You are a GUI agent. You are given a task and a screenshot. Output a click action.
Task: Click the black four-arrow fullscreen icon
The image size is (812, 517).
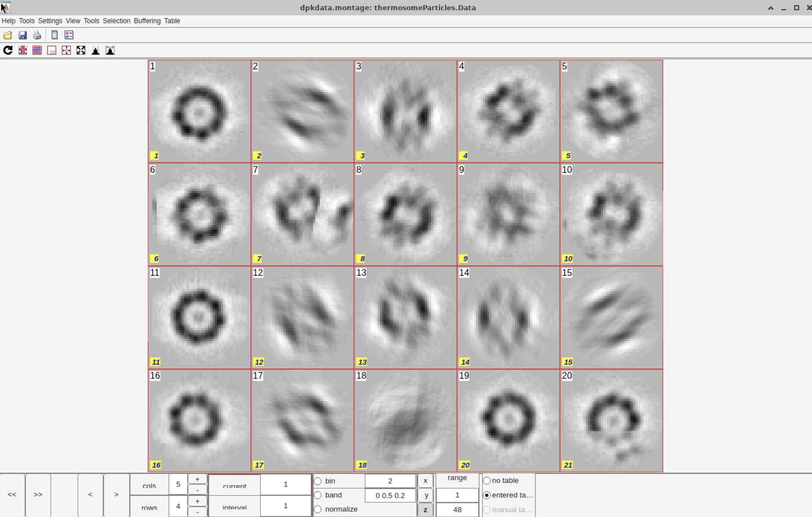pos(81,50)
